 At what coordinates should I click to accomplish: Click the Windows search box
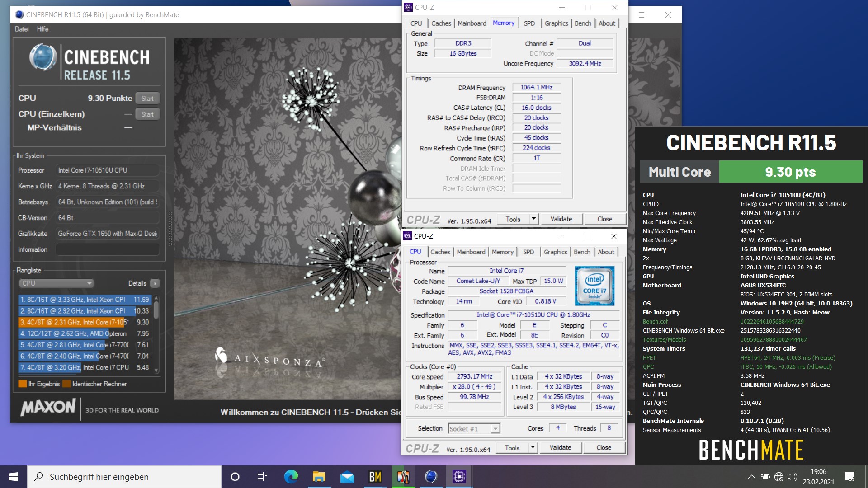point(125,477)
